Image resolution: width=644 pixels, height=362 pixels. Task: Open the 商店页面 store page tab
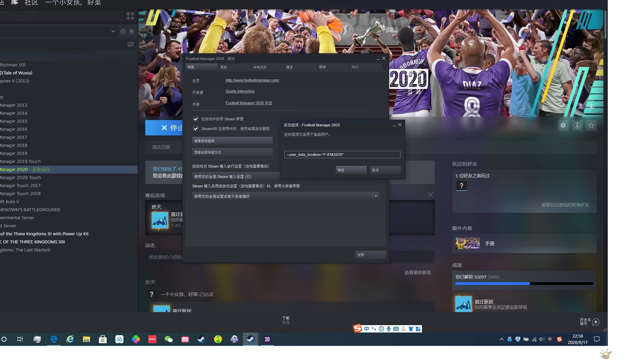(161, 147)
